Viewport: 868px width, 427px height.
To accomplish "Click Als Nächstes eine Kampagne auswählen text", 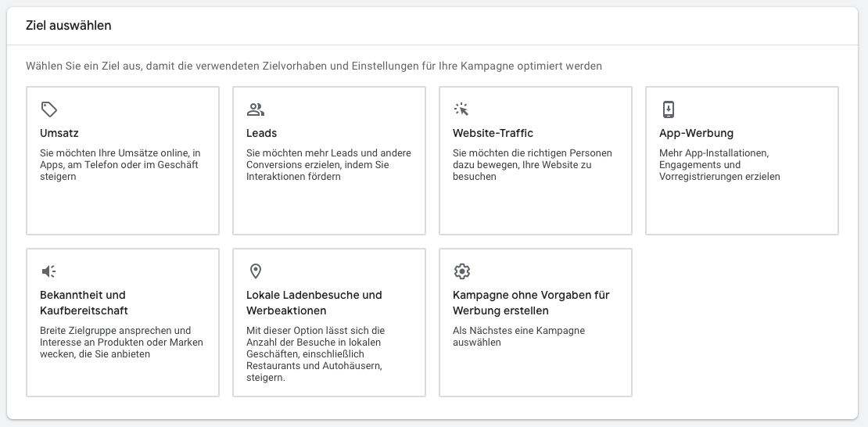I will [518, 336].
